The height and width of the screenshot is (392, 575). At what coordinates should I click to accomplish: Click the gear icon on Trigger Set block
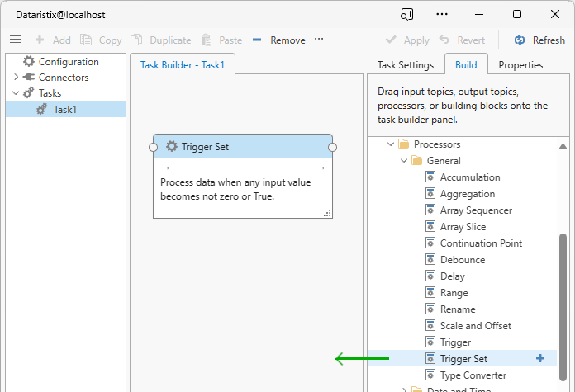point(172,147)
